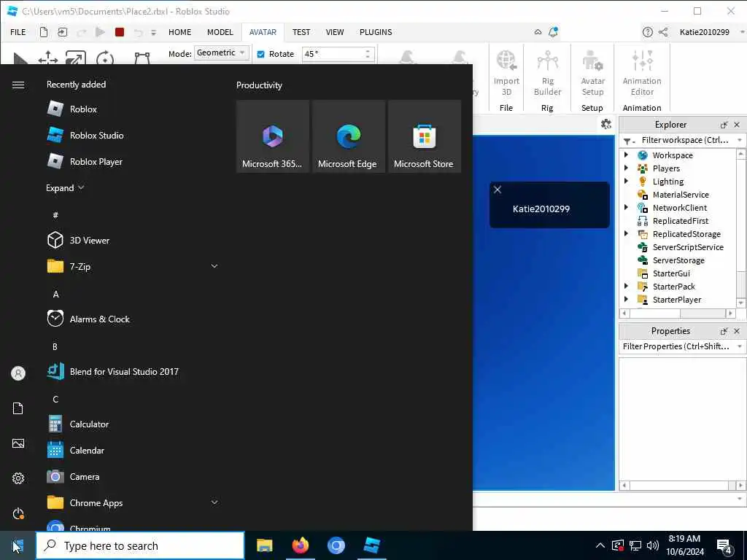Select MaterialService in Explorer
747x560 pixels.
click(x=681, y=194)
